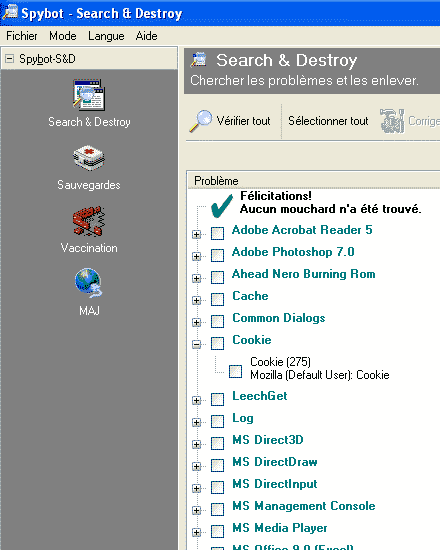Click the Vérifier tout magnifier icon
440x550 pixels.
click(x=201, y=121)
